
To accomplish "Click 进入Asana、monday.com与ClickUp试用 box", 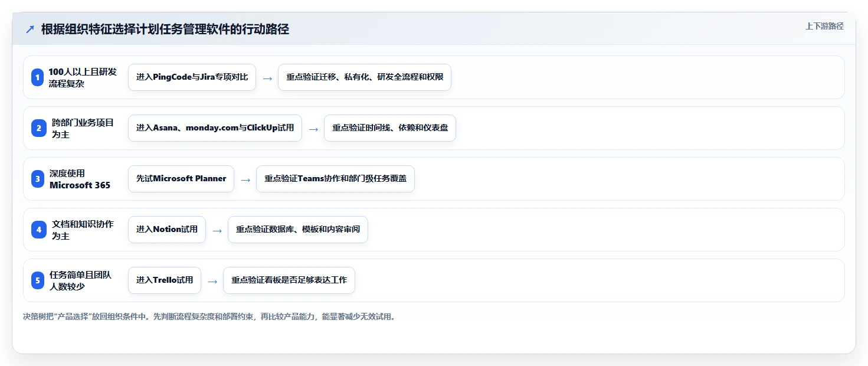I will tap(215, 128).
